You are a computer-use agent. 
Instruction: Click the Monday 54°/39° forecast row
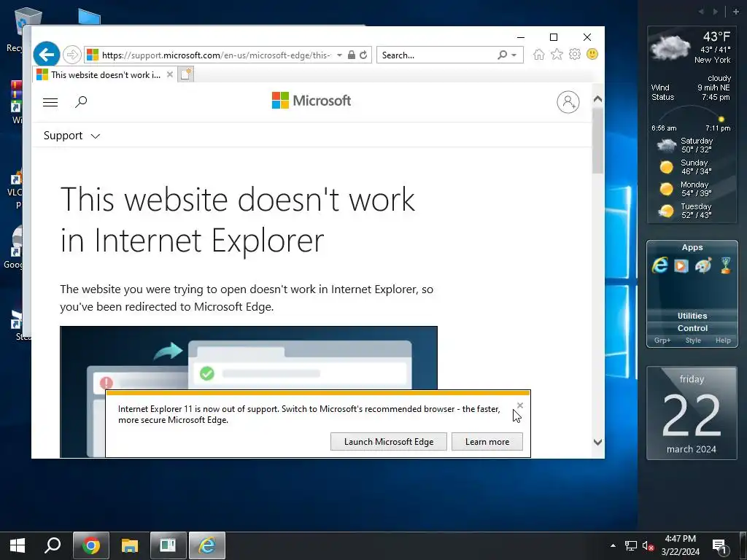coord(685,189)
